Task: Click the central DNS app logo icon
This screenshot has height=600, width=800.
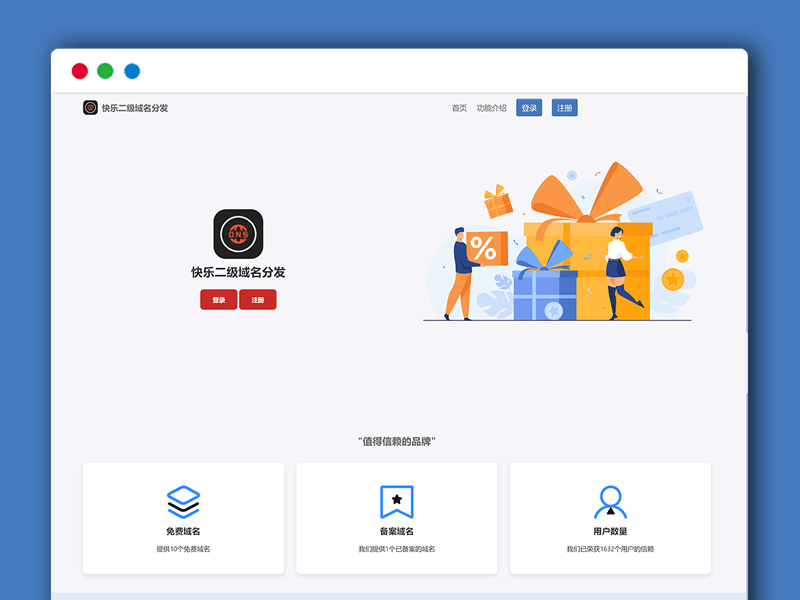Action: coord(237,235)
